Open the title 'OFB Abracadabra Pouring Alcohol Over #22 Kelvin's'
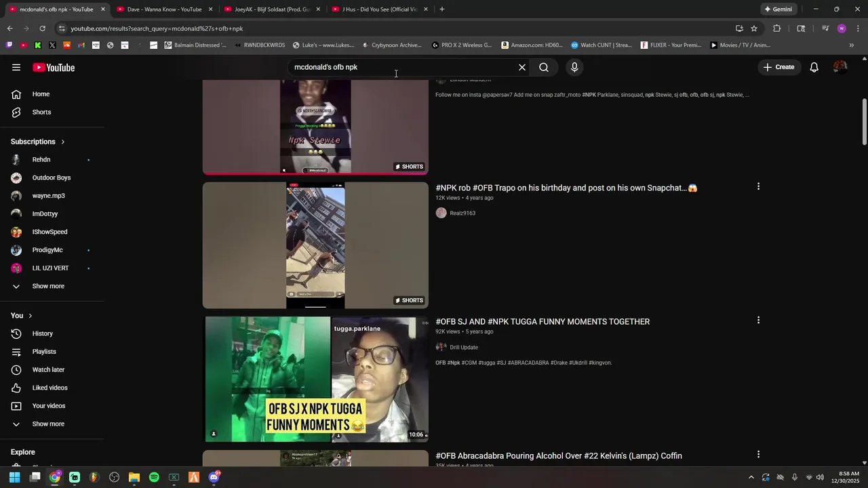This screenshot has height=488, width=868. [x=559, y=456]
